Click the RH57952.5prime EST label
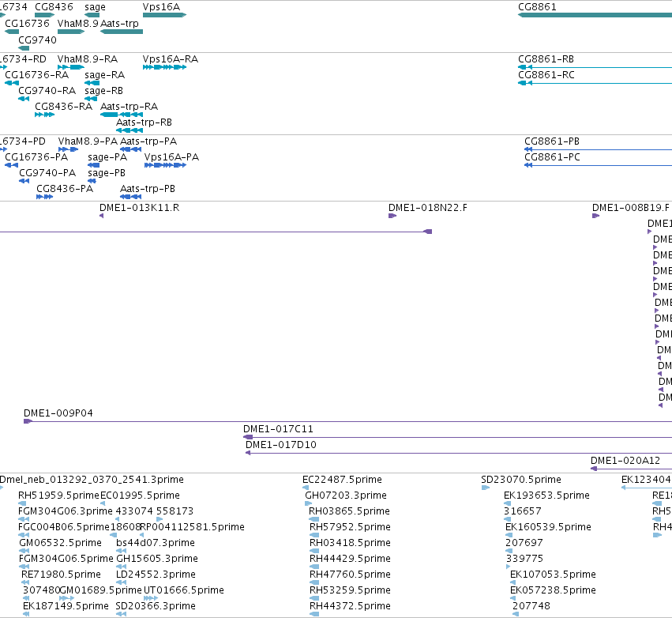Screen dimensions: 672x618 click(350, 527)
